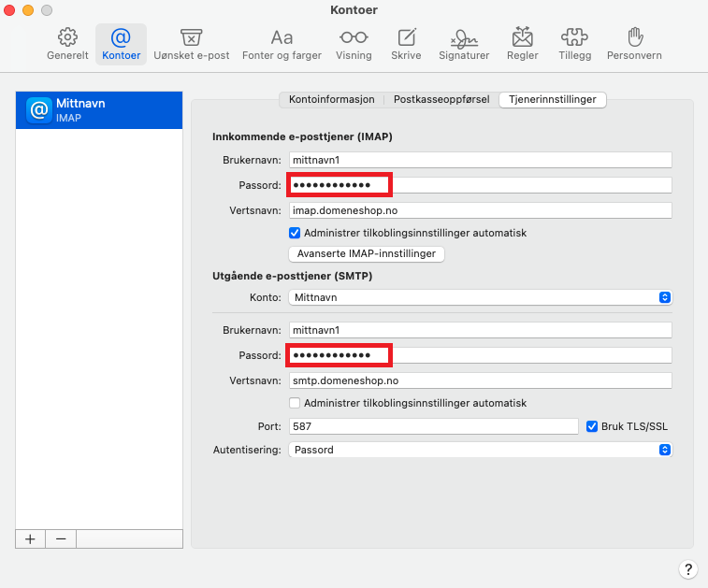Open the Generelt gear preferences pane

click(x=67, y=44)
